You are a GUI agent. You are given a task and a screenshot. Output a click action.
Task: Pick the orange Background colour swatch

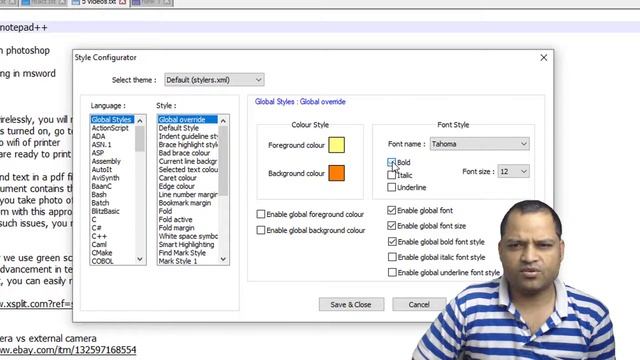336,173
